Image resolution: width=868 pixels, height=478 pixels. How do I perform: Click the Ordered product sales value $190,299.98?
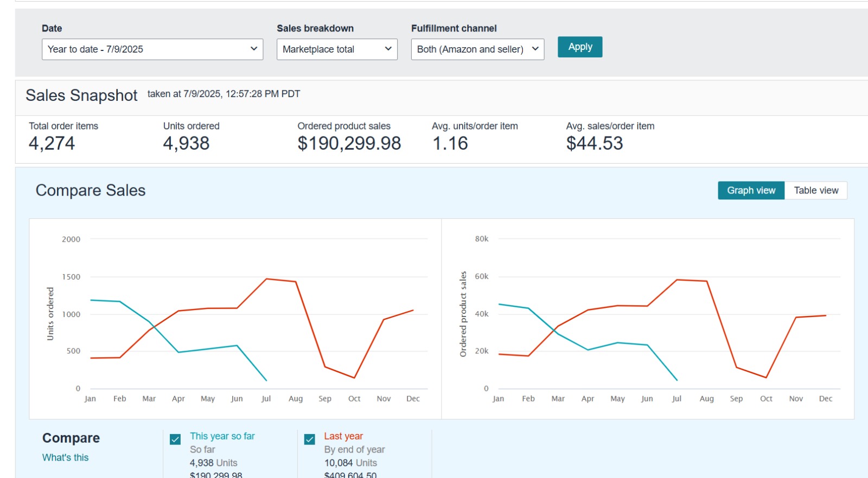349,144
